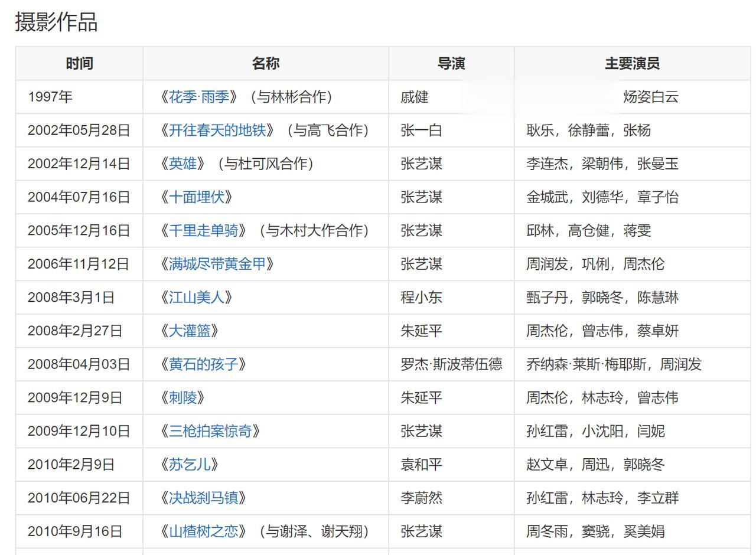Image resolution: width=756 pixels, height=555 pixels.
Task: Visit the 黄石的孩子 link
Action: [204, 364]
